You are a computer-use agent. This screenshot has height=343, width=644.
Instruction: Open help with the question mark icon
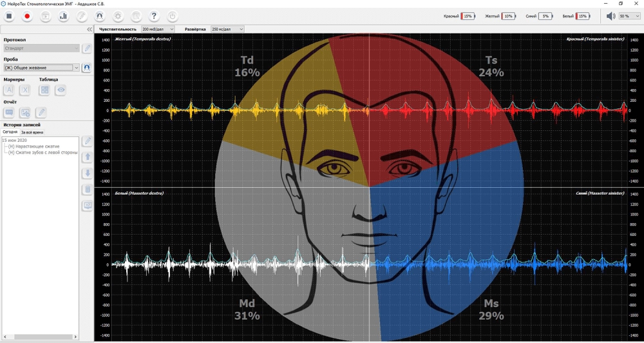[154, 16]
